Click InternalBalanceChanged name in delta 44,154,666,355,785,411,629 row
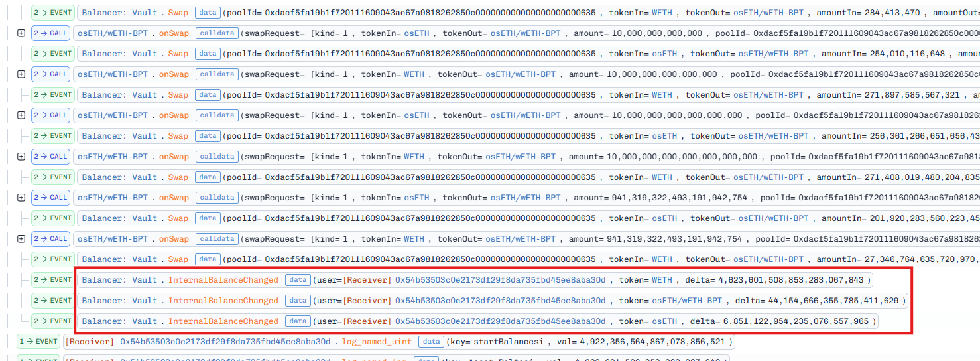 (223, 301)
